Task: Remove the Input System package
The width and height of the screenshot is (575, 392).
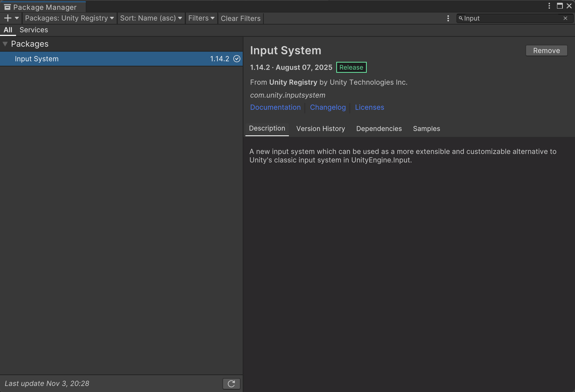Action: coord(546,50)
